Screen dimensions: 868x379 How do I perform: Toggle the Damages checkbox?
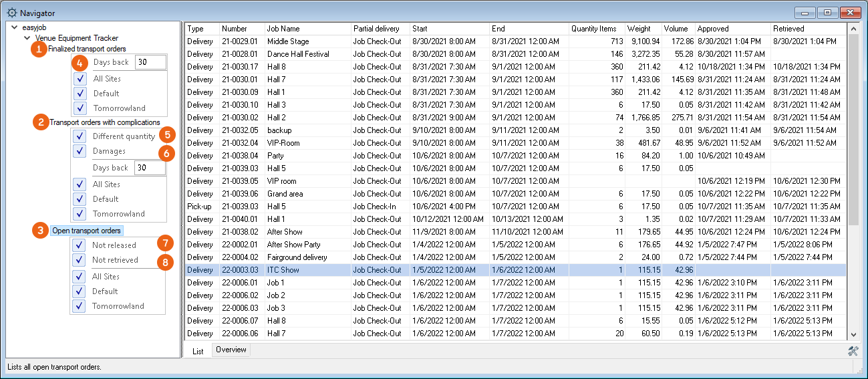[80, 151]
